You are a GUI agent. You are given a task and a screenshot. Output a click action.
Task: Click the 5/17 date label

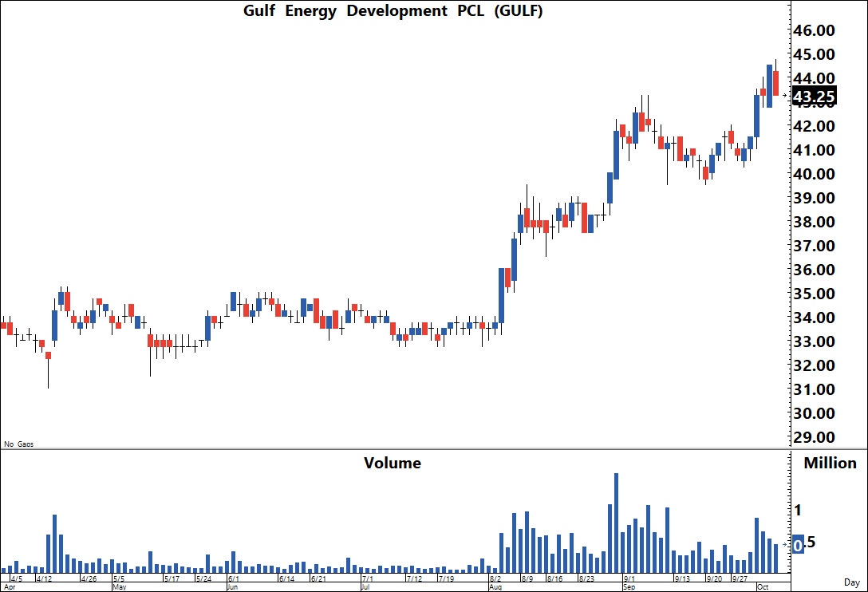pos(172,578)
